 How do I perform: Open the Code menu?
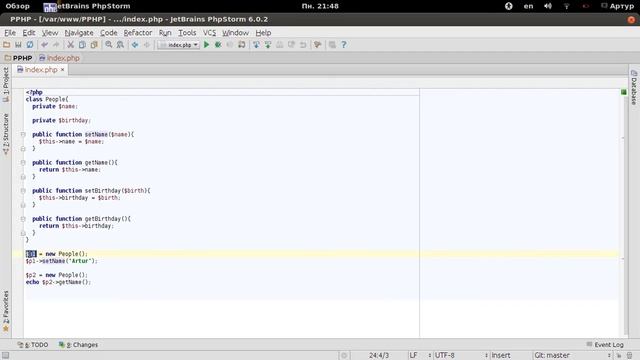pos(109,33)
